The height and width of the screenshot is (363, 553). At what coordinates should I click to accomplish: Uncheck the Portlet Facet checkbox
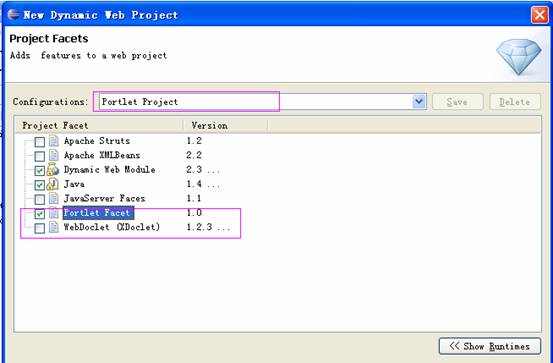click(x=40, y=214)
